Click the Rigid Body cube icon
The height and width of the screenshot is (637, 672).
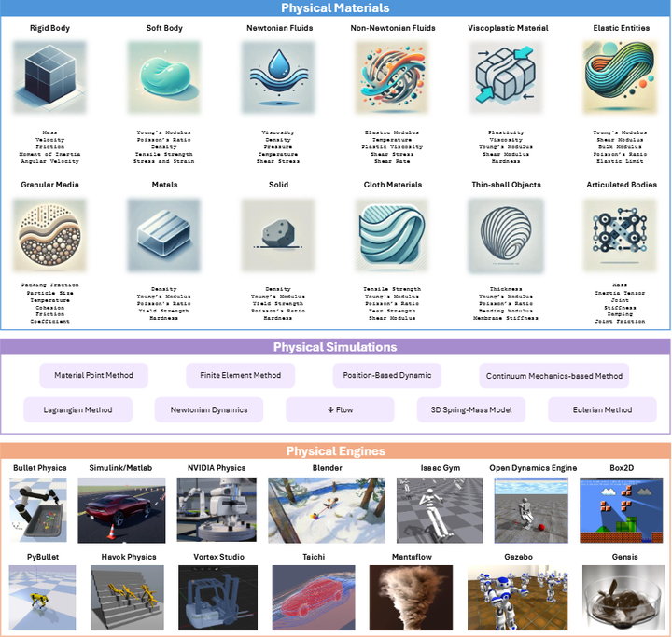(49, 77)
